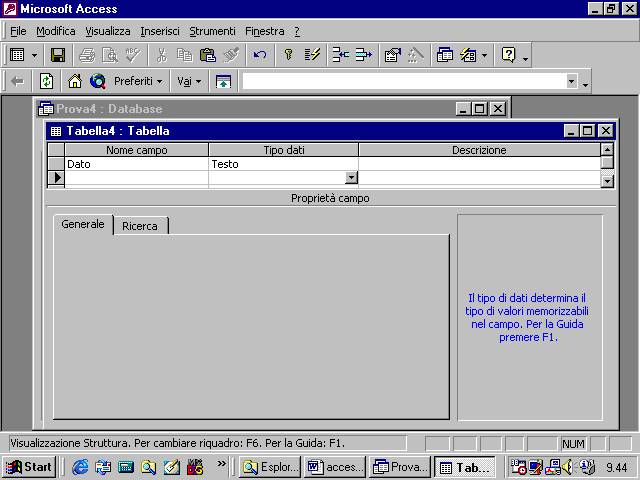
Task: Click the Testo data type cell
Action: [283, 164]
